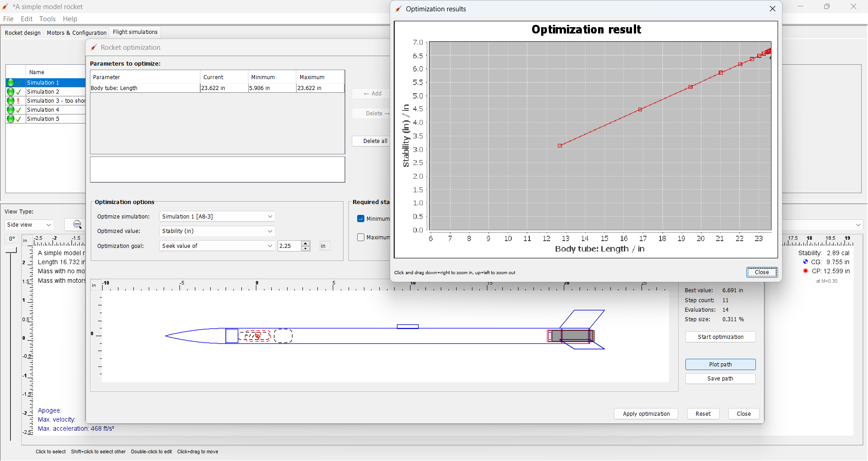Screen dimensions: 868x461
Task: Click the rocket icon in the main window titlebar
Action: coord(5,6)
